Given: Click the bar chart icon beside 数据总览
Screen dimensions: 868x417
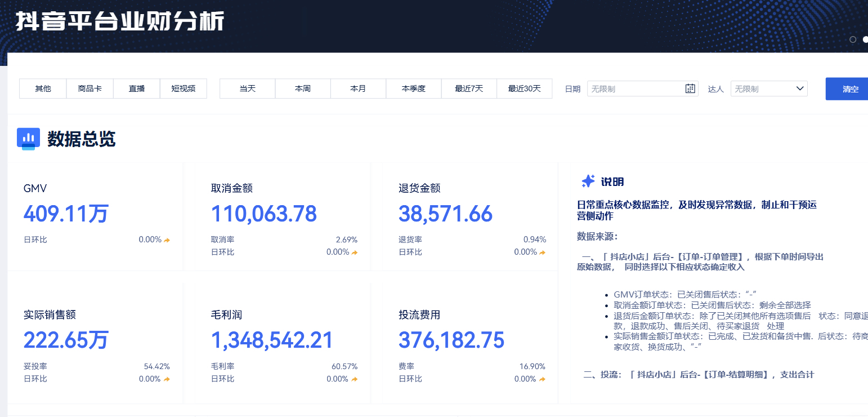Looking at the screenshot, I should point(28,139).
